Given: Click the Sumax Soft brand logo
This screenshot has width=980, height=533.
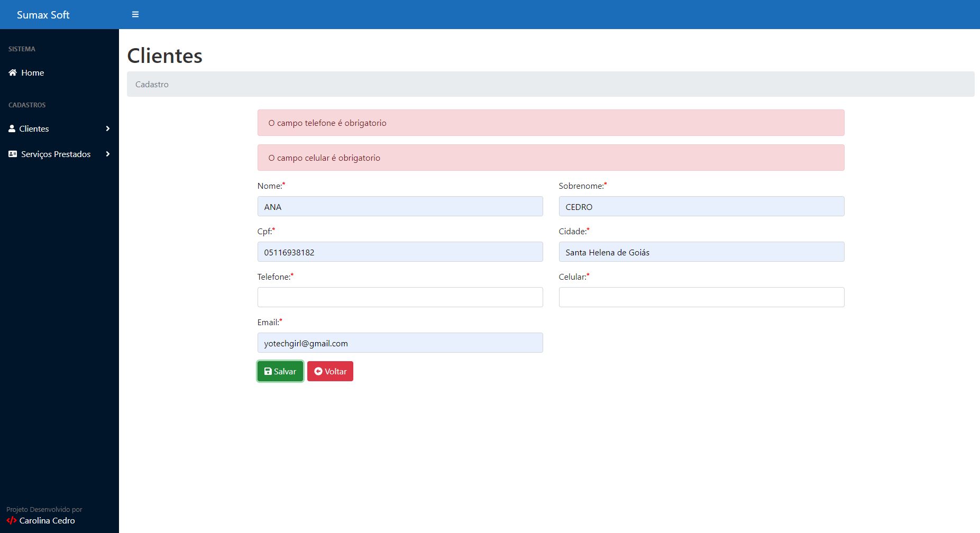Looking at the screenshot, I should pos(43,15).
